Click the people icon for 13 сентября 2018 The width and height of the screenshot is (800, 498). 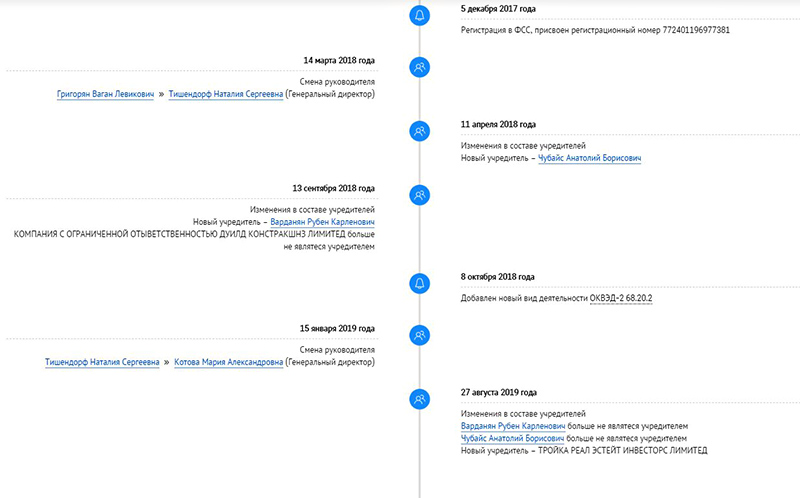(420, 194)
